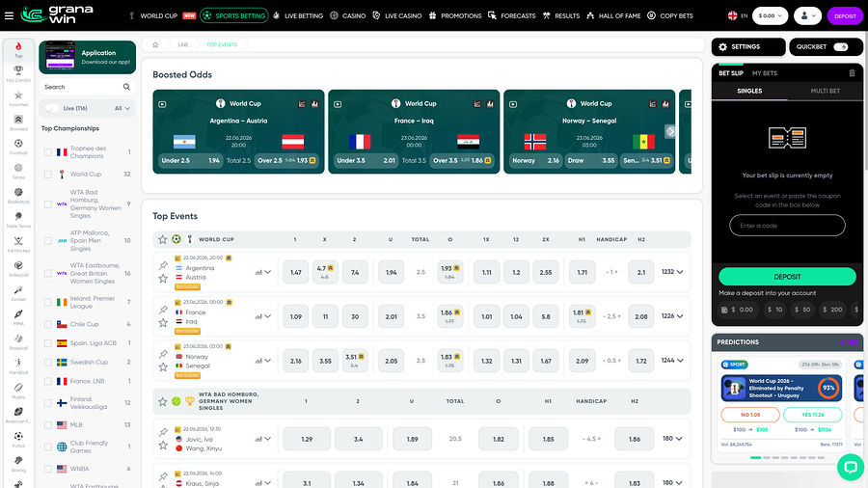Open the Promotions menu item
The image size is (868, 488).
coord(455,15)
